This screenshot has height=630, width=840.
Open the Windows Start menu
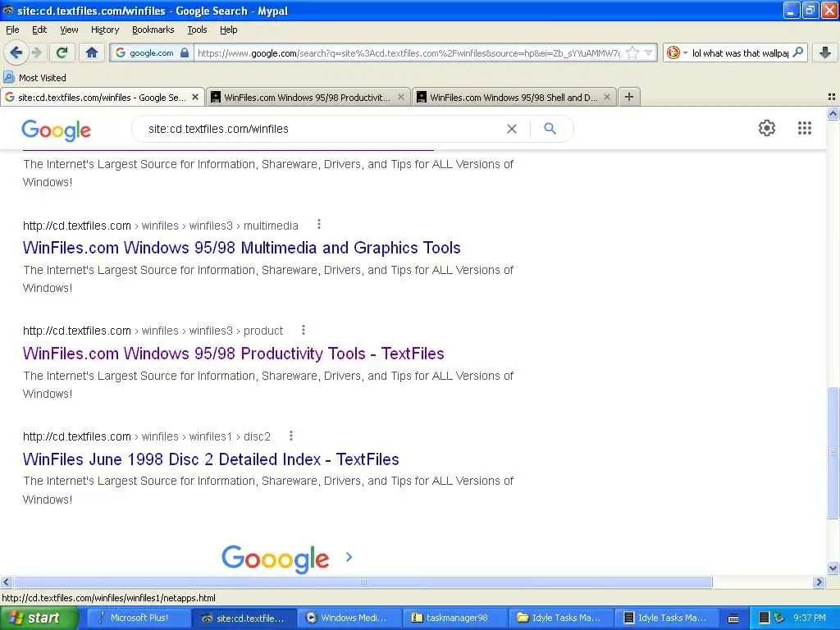pos(39,618)
